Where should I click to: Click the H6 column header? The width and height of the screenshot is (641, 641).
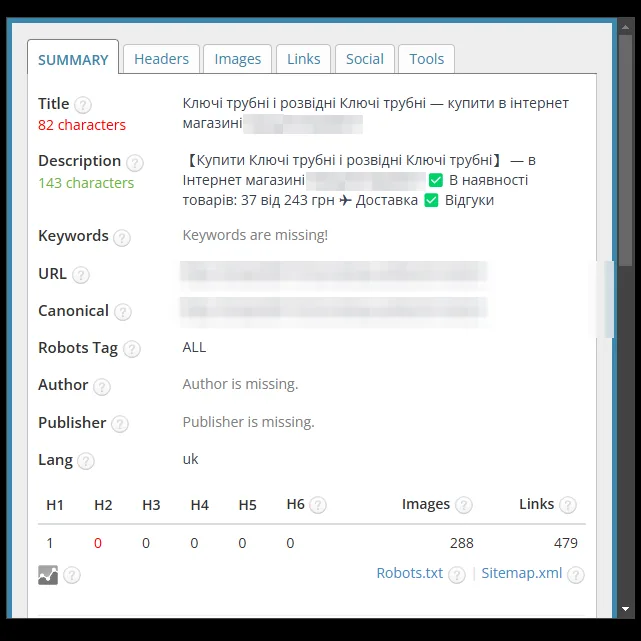point(296,504)
